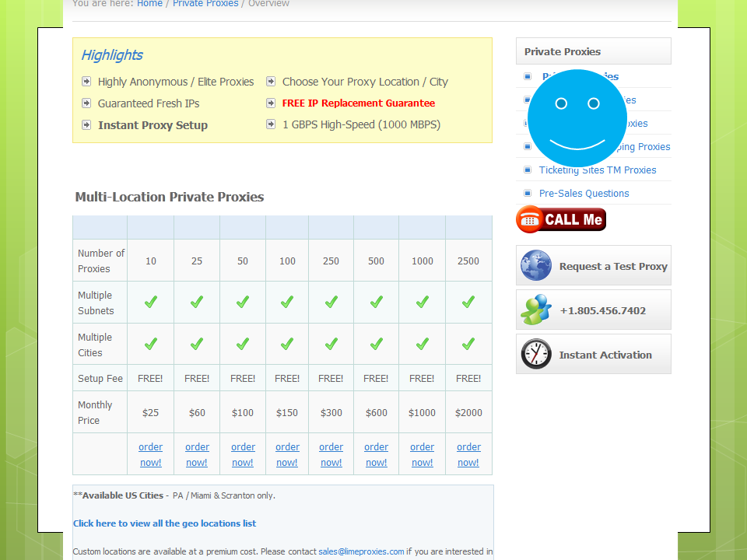Click the $25 monthly price cell
The image size is (747, 560).
(x=150, y=412)
